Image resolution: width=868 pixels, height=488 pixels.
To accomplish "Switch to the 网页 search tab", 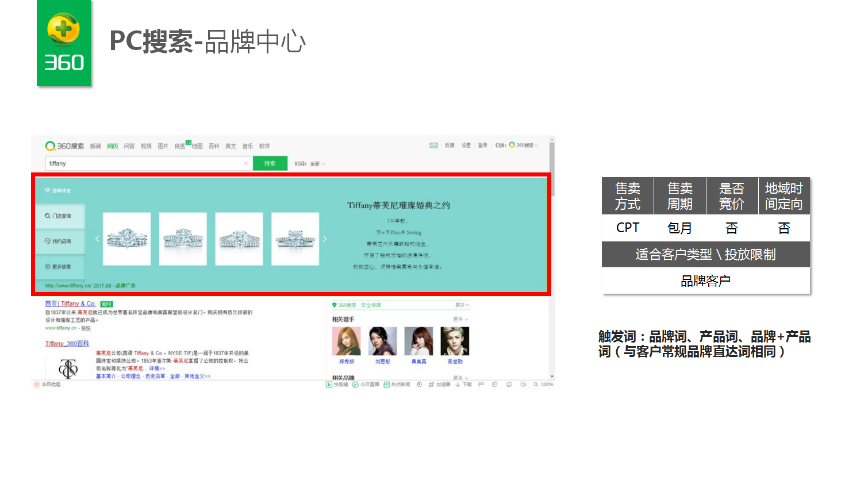I will point(113,146).
